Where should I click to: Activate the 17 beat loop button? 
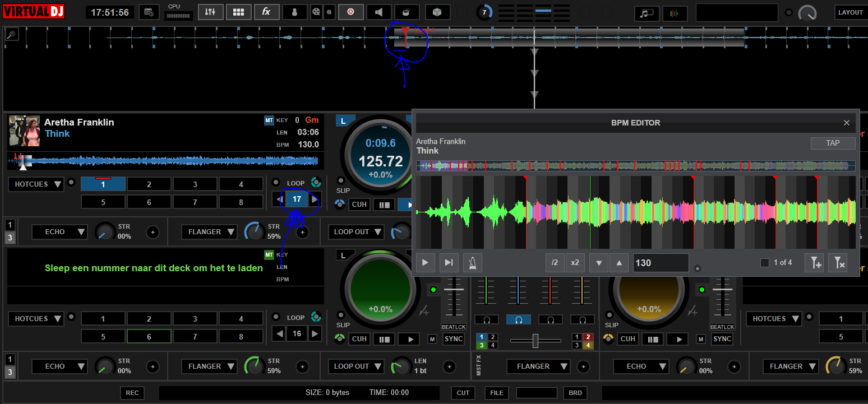(297, 199)
